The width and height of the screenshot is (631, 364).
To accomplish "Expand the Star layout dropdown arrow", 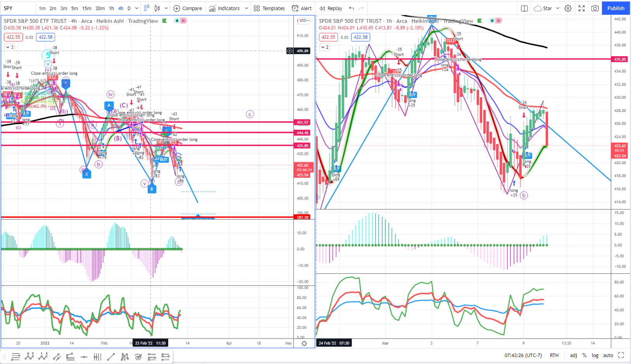I will pyautogui.click(x=558, y=8).
